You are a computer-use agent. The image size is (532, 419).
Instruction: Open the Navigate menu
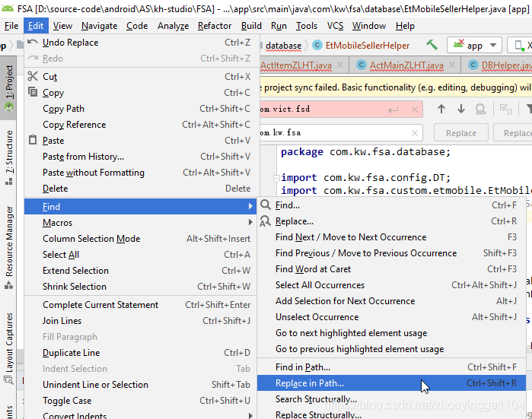coord(99,26)
